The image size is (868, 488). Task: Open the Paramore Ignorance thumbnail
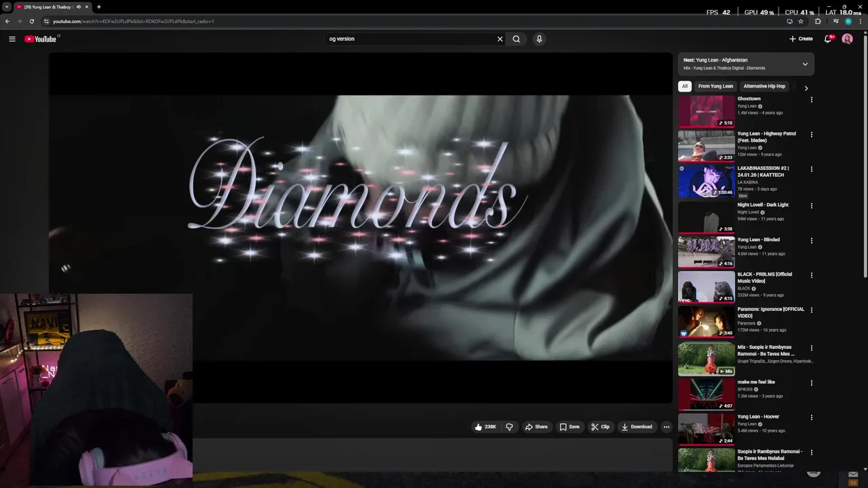pyautogui.click(x=707, y=322)
